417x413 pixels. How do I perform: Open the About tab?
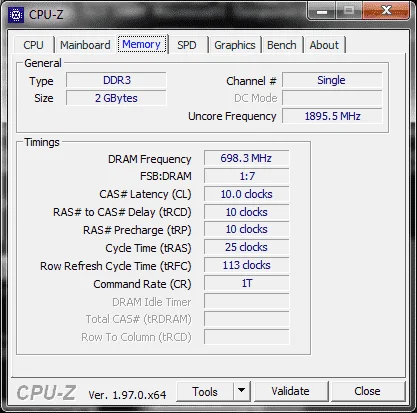pyautogui.click(x=324, y=45)
